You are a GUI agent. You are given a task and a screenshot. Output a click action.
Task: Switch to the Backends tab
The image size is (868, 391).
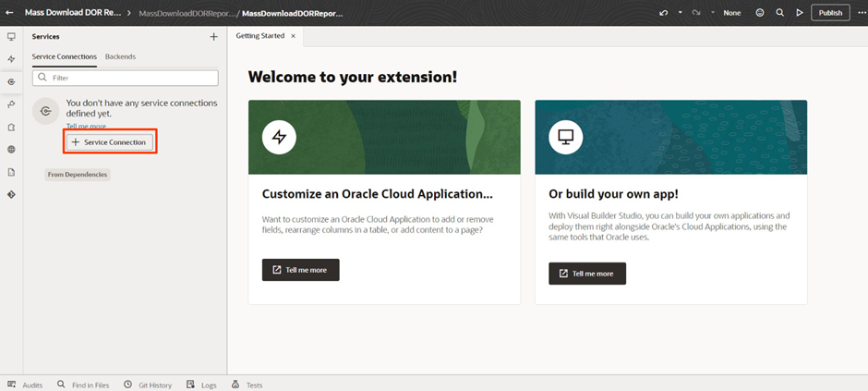(x=120, y=56)
